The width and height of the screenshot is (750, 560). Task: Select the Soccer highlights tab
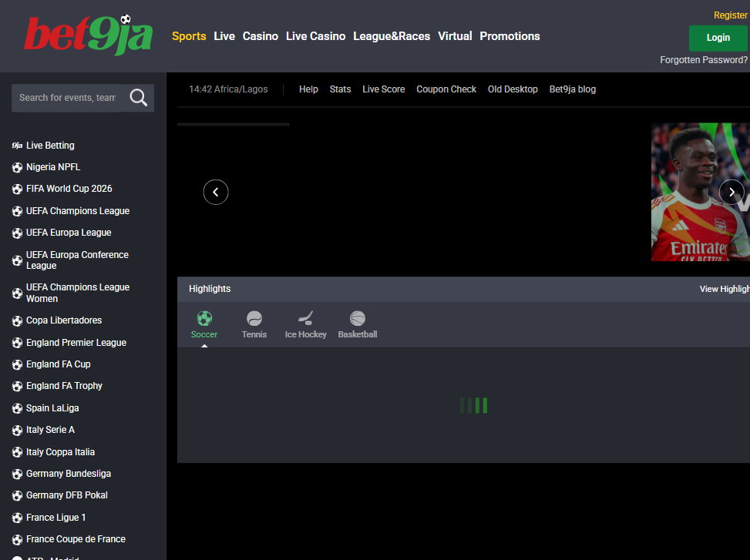(204, 325)
